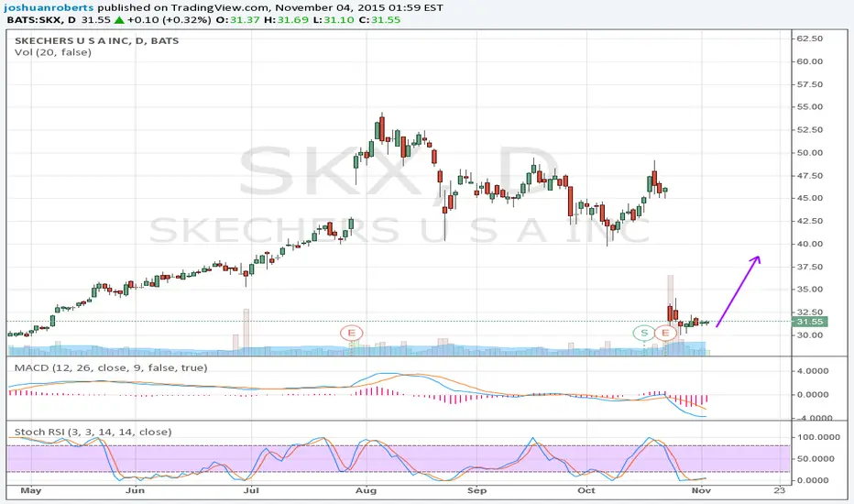The height and width of the screenshot is (504, 854).
Task: Click the '+0.10 (+0.32%)' change value
Action: click(169, 19)
